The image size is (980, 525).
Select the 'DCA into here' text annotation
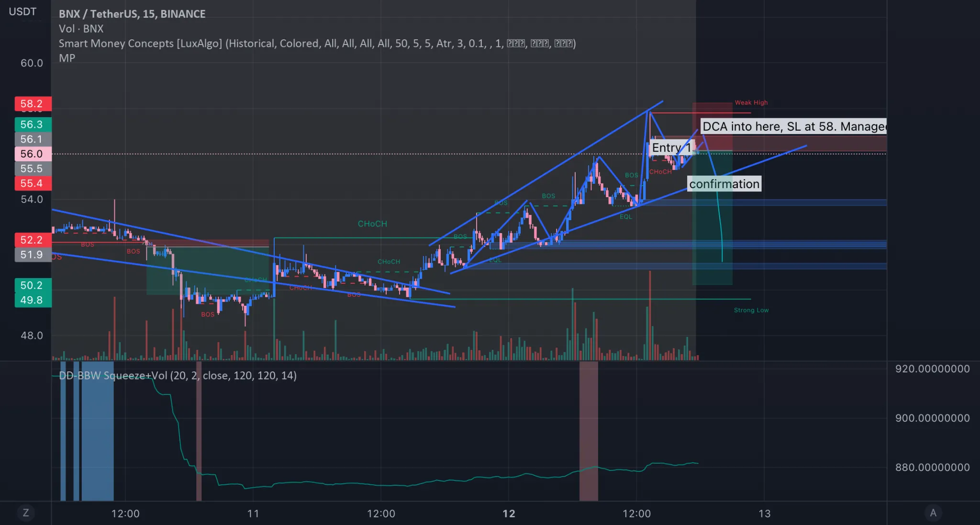tap(793, 126)
